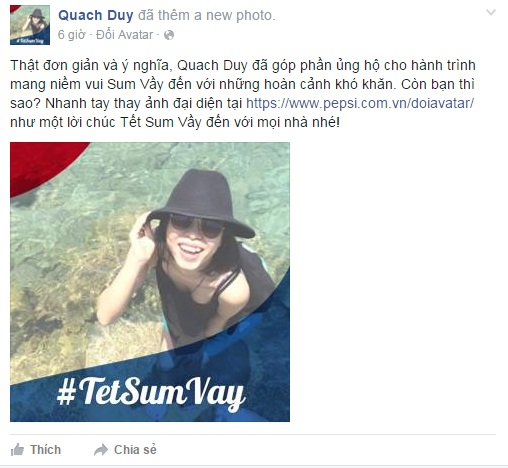Image resolution: width=508 pixels, height=468 pixels.
Task: Open the '6 giờ' post timestamp
Action: pos(72,35)
